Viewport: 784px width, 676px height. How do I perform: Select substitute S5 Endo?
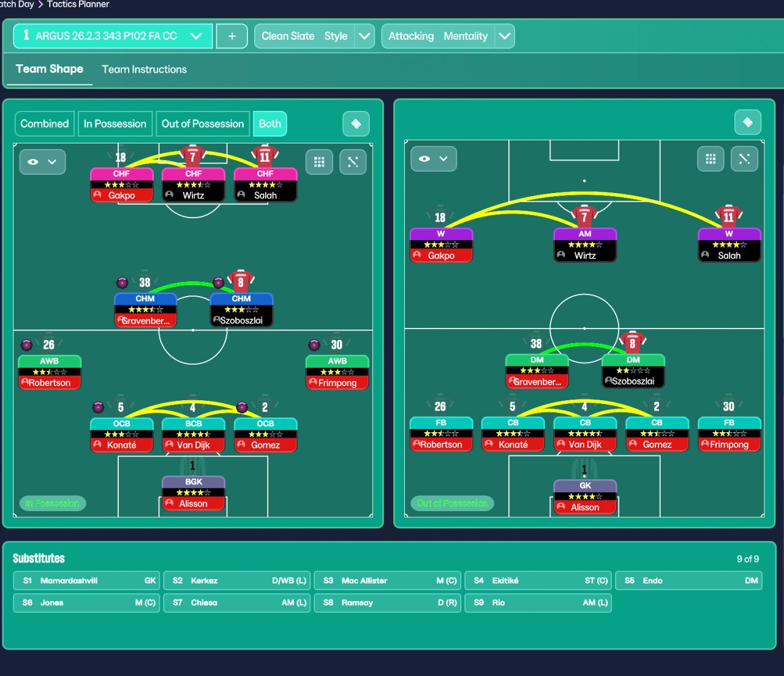[689, 580]
